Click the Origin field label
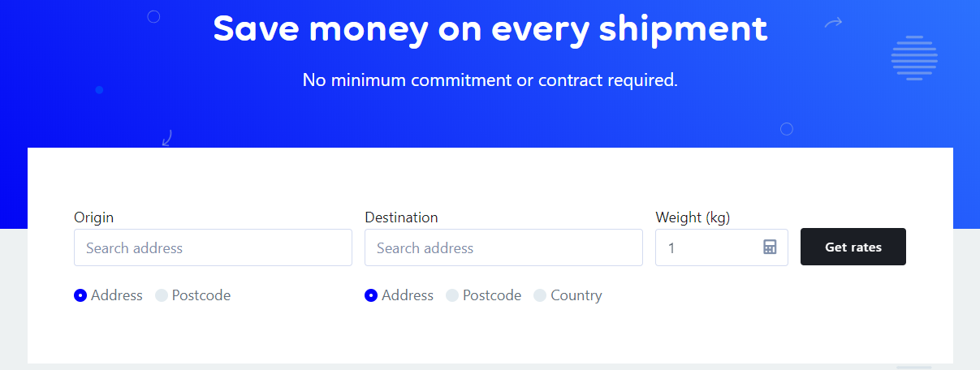 (94, 217)
